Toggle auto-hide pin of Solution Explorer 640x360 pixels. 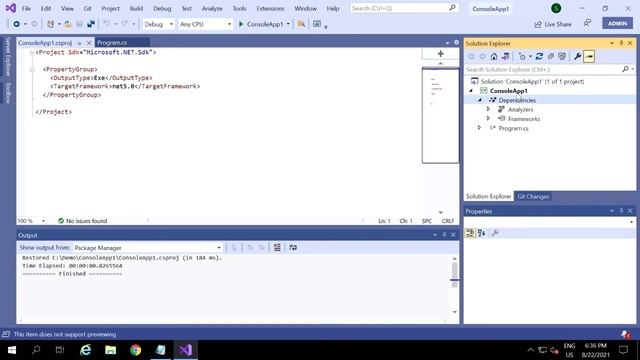point(621,43)
